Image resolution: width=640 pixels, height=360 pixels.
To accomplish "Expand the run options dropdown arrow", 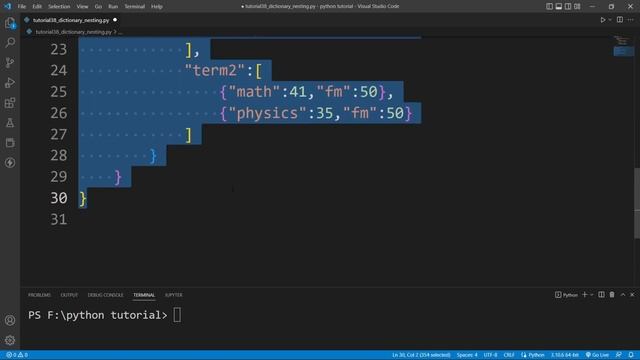I will [610, 20].
